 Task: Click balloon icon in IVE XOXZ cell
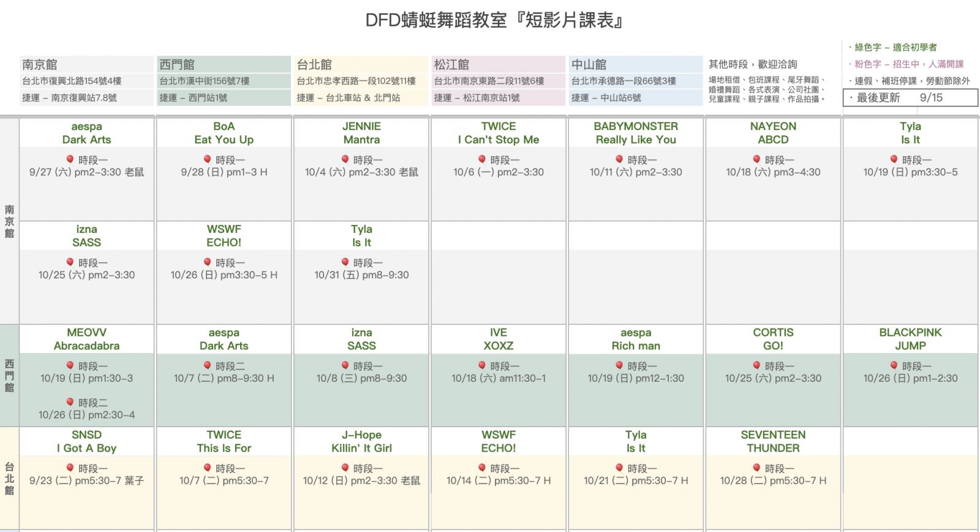click(x=482, y=366)
